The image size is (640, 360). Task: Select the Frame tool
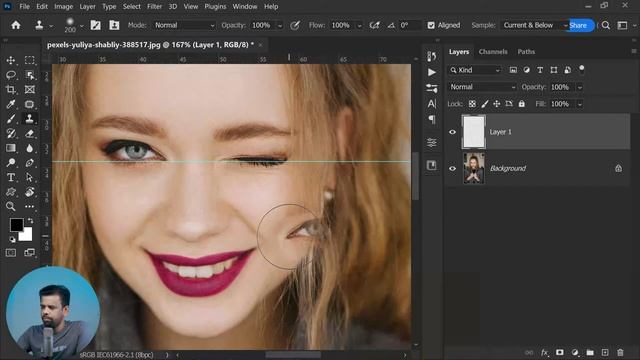coord(29,89)
